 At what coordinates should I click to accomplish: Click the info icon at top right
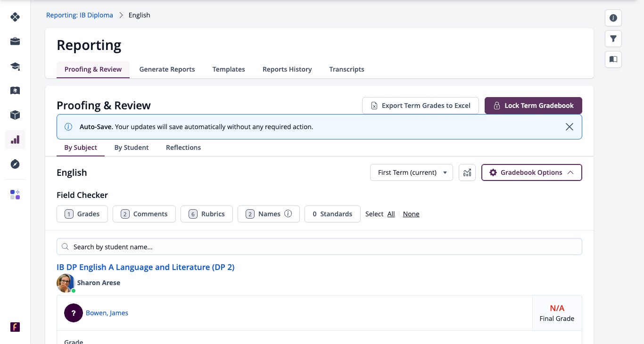point(613,18)
